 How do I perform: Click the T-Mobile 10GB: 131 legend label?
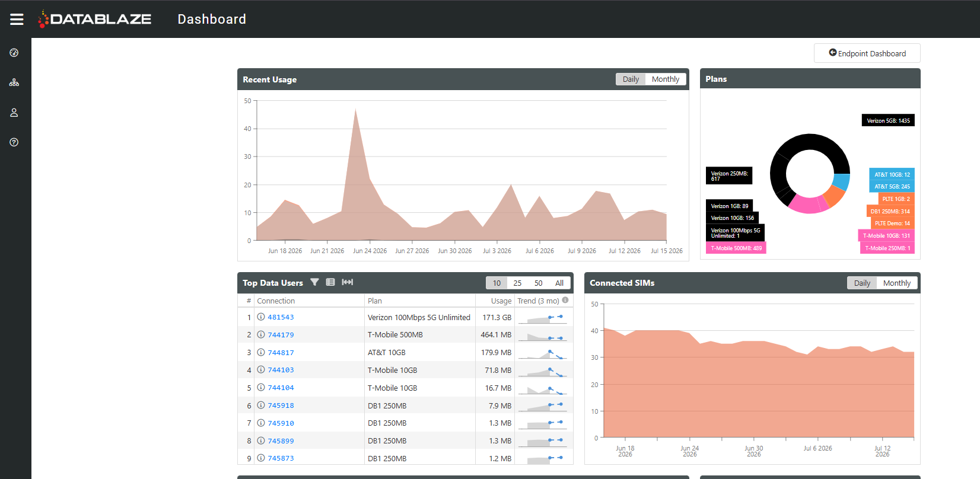point(886,235)
